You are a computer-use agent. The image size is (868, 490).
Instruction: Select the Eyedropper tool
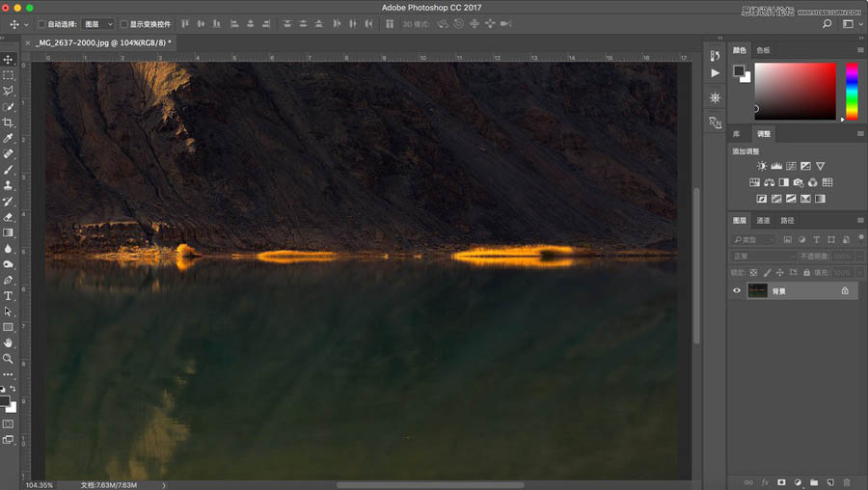point(9,138)
